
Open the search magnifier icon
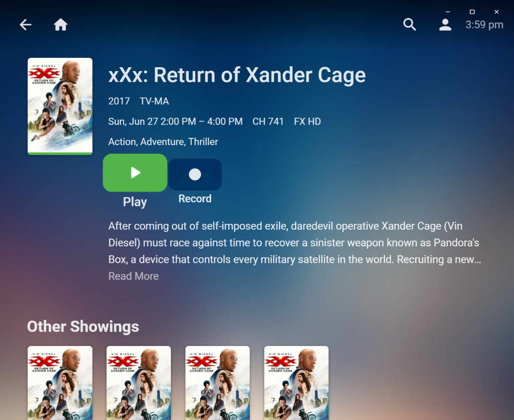410,25
